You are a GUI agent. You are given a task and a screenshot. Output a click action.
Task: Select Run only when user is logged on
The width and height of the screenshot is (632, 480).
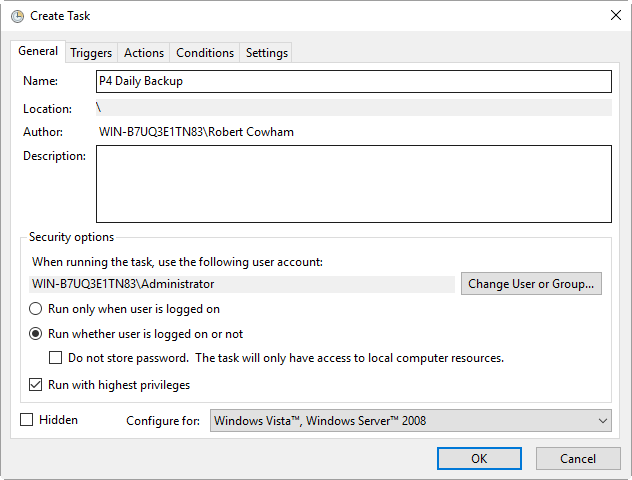(x=36, y=309)
